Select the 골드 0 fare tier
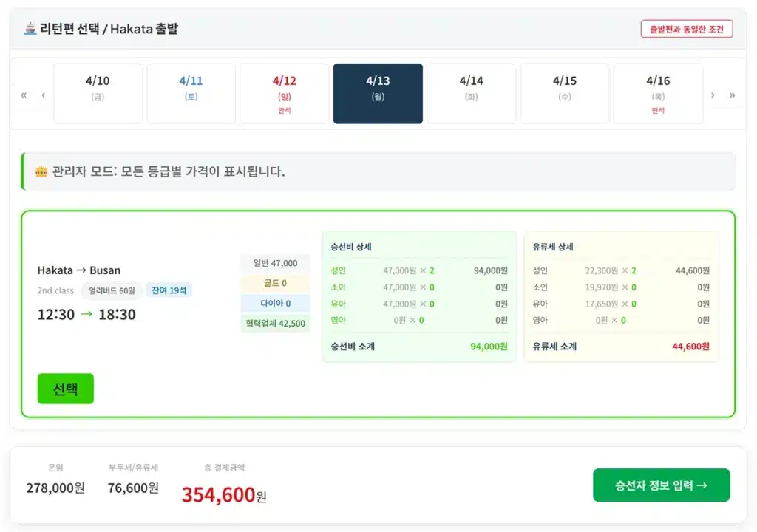This screenshot has height=532, width=757. [275, 283]
